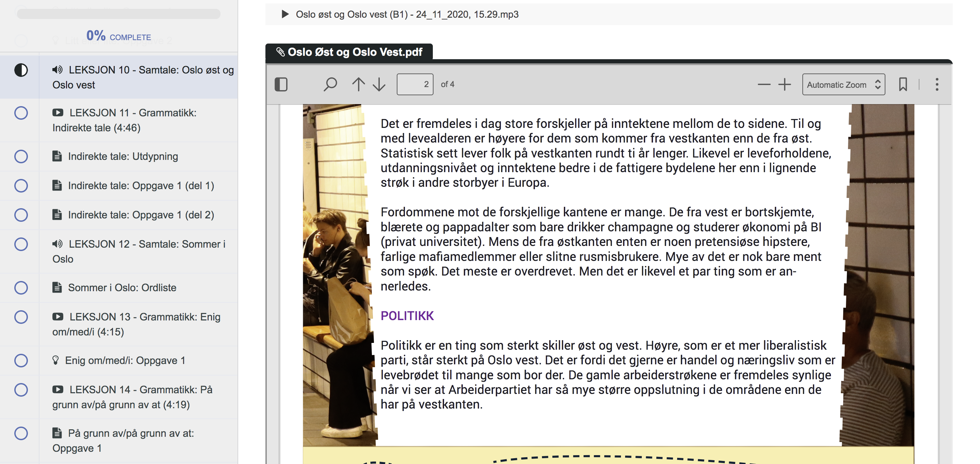
Task: Click document icon beside Oppgave 1 (del 2)
Action: click(57, 215)
